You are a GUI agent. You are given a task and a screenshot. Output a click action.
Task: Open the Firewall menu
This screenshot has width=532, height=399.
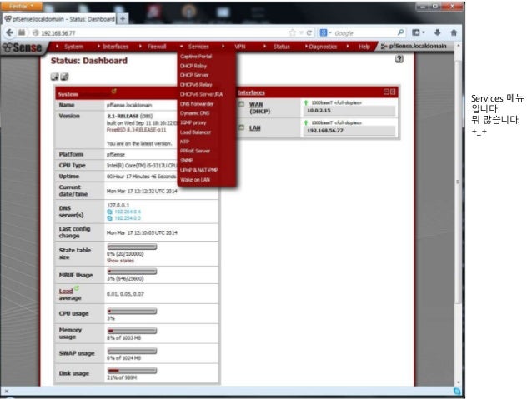(157, 47)
